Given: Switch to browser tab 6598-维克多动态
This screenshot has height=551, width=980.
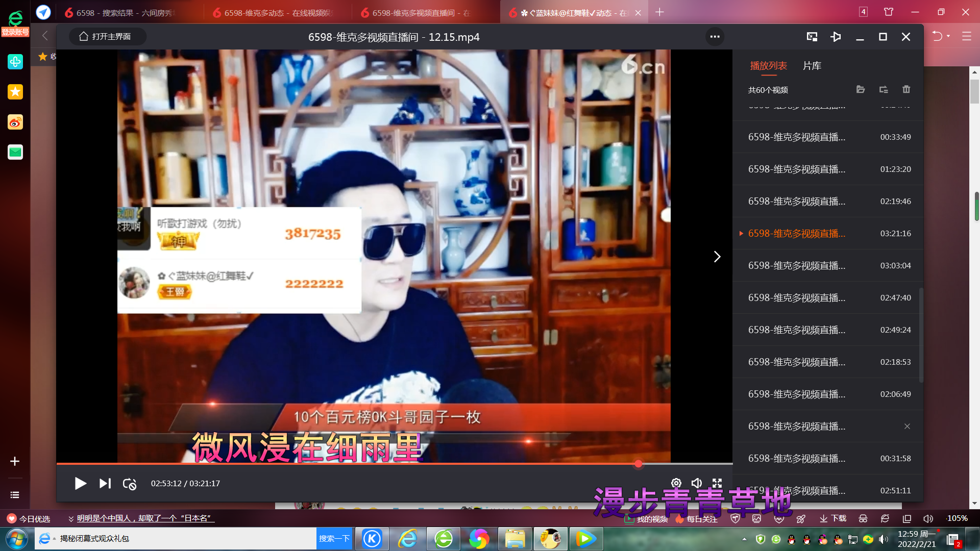Looking at the screenshot, I should 278,13.
